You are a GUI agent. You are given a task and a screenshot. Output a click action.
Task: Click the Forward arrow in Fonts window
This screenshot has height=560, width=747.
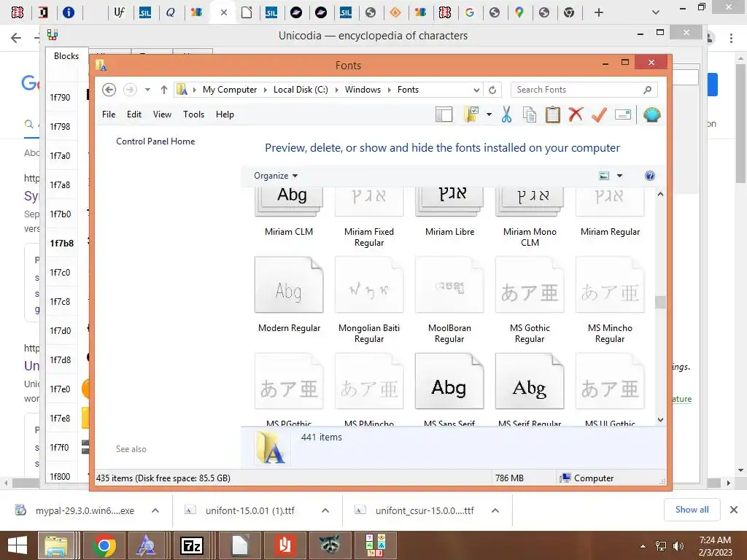click(x=130, y=90)
